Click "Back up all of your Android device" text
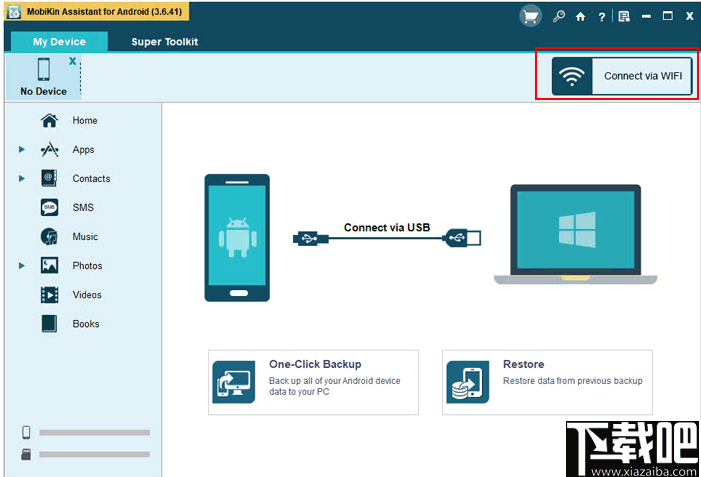 click(334, 381)
